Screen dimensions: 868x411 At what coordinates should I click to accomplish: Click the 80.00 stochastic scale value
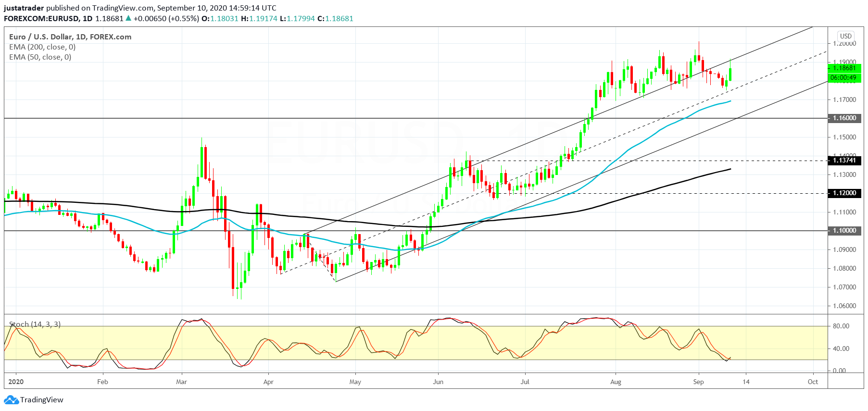click(x=841, y=326)
